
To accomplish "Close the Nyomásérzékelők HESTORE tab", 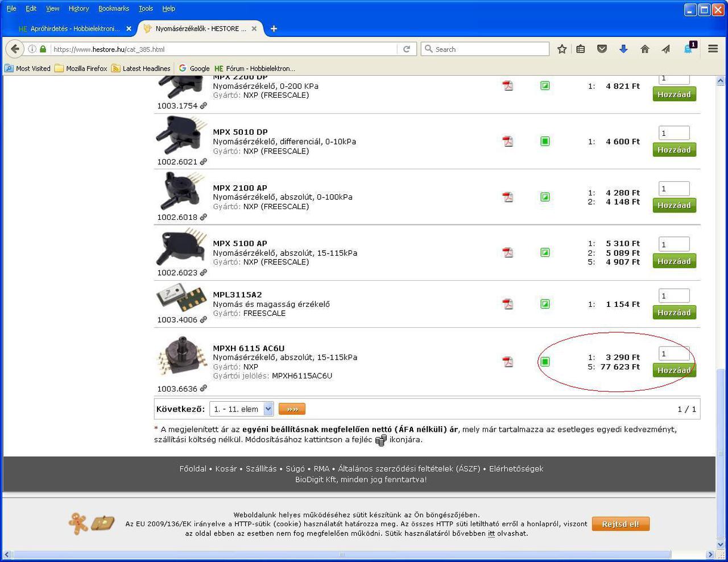I will click(x=254, y=28).
